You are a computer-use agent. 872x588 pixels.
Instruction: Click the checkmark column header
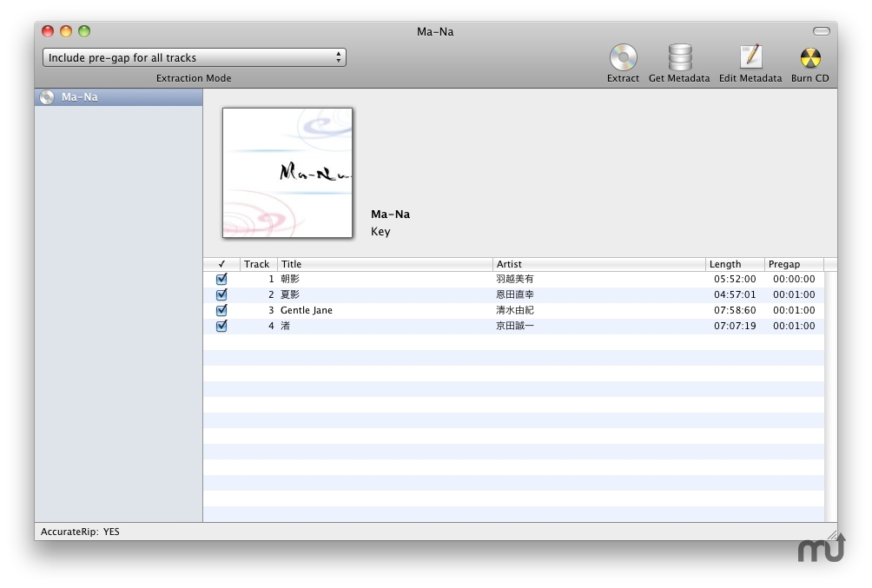221,264
